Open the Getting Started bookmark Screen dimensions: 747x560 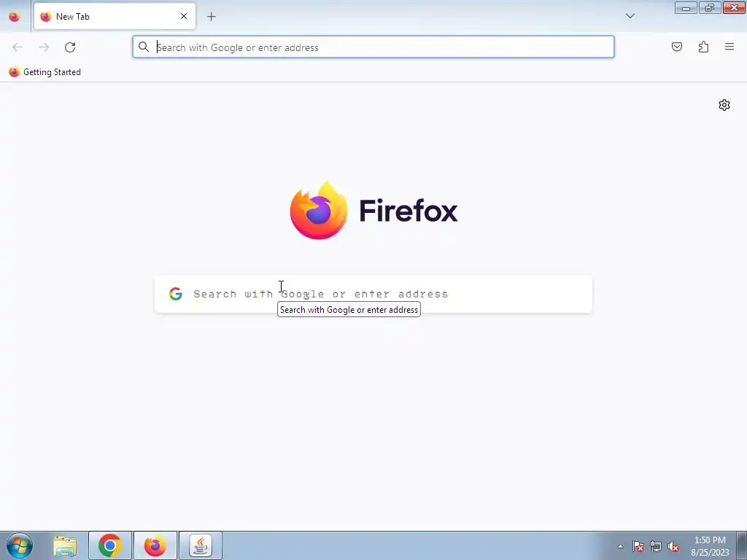click(x=45, y=72)
